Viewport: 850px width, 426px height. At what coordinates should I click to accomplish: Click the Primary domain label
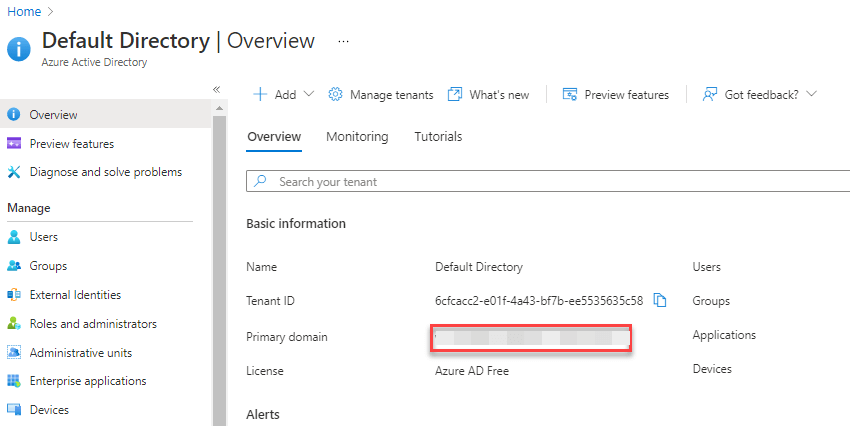point(287,337)
